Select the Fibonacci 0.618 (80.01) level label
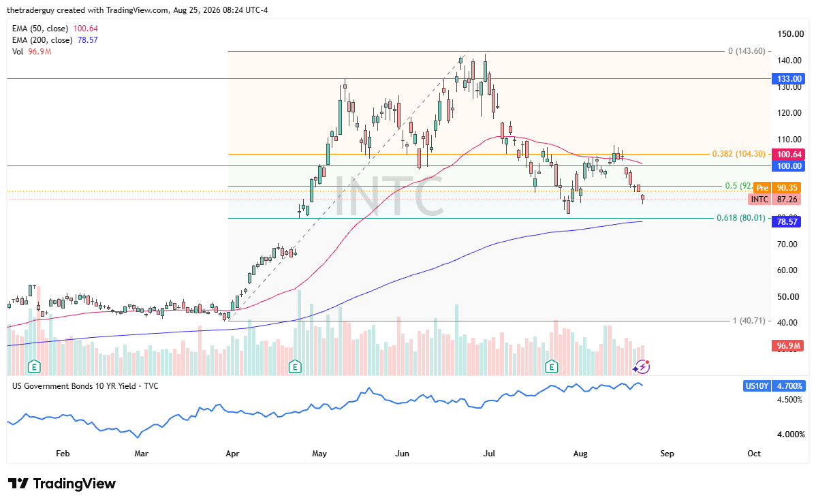The width and height of the screenshot is (816, 504). 741,218
